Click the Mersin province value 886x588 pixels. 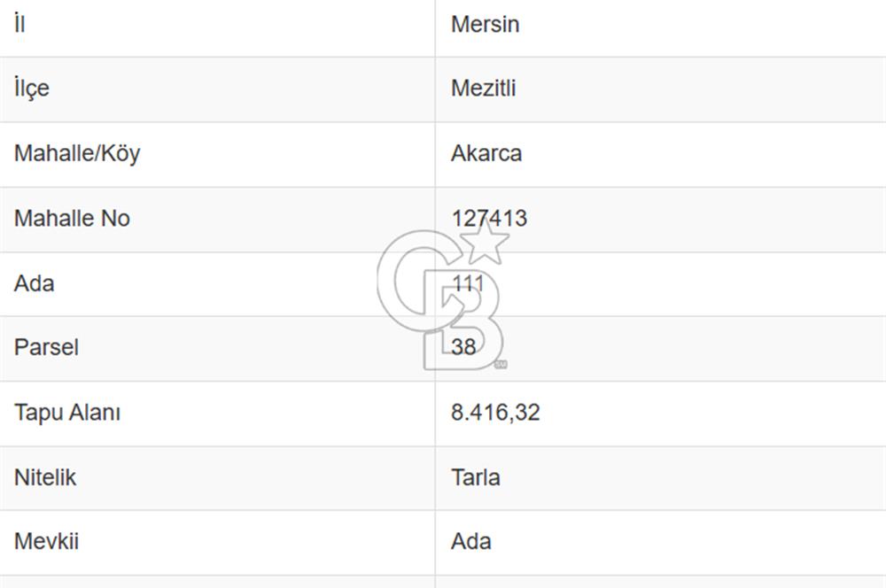click(x=485, y=24)
